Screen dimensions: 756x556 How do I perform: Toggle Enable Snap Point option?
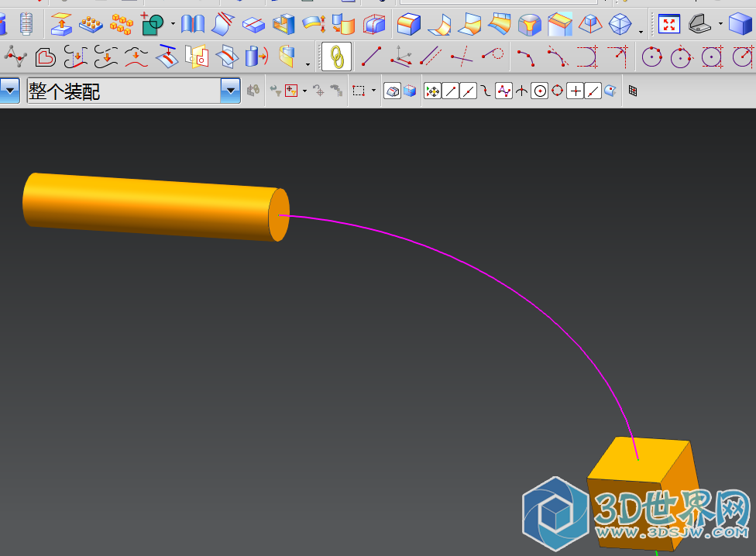coord(432,91)
